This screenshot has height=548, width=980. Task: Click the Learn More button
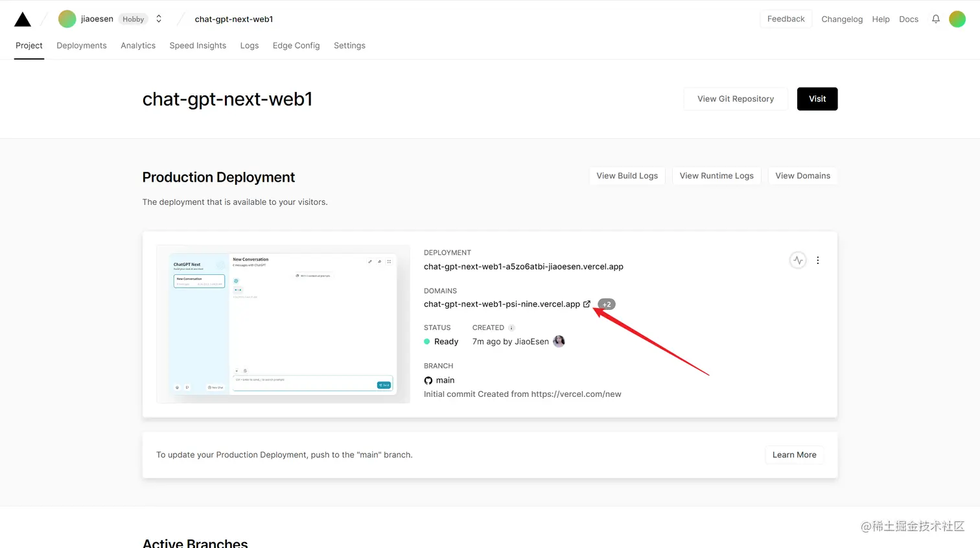tap(794, 455)
